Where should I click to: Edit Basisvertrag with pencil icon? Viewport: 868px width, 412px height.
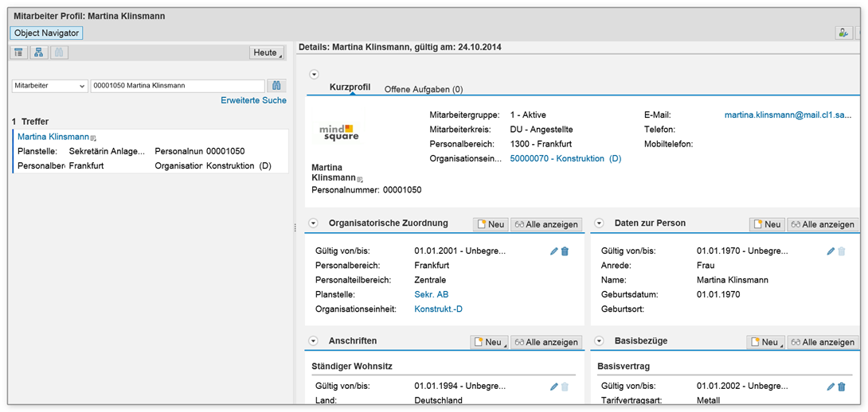tap(831, 387)
